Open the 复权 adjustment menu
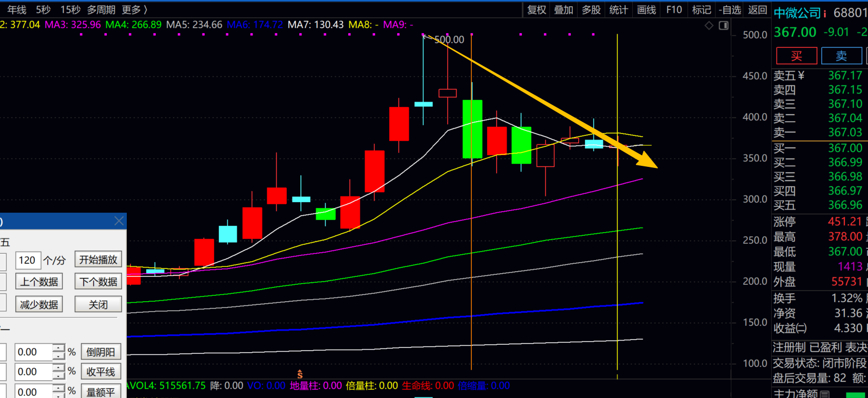Image resolution: width=868 pixels, height=398 pixels. (x=537, y=10)
